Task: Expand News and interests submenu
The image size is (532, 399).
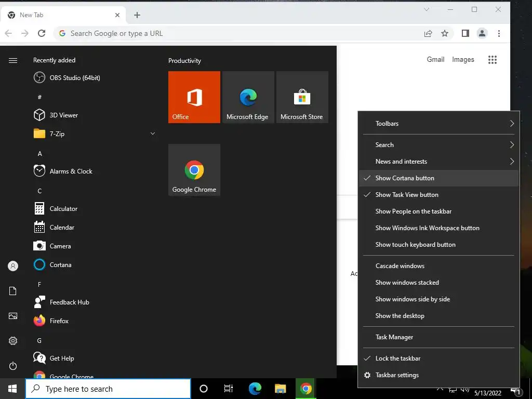Action: 438,162
